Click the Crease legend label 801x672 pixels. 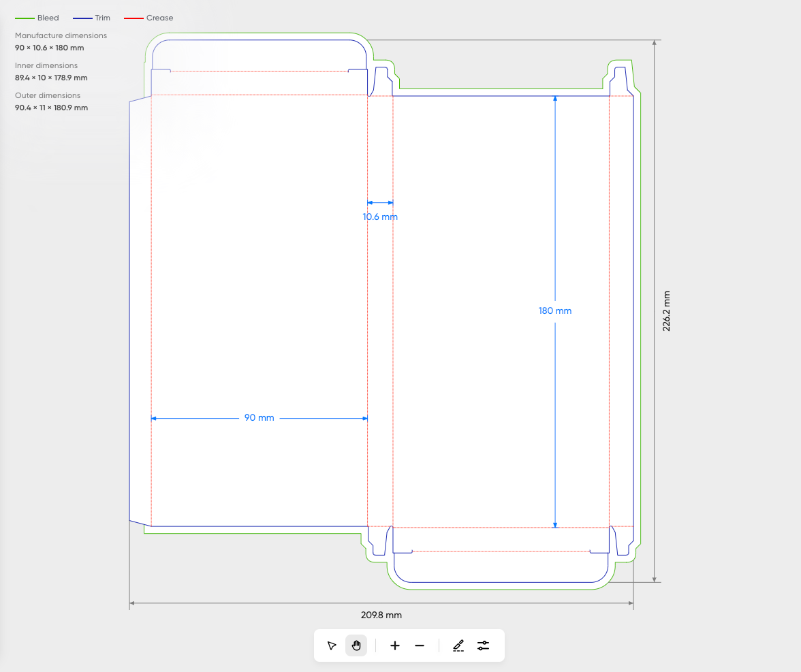[159, 18]
